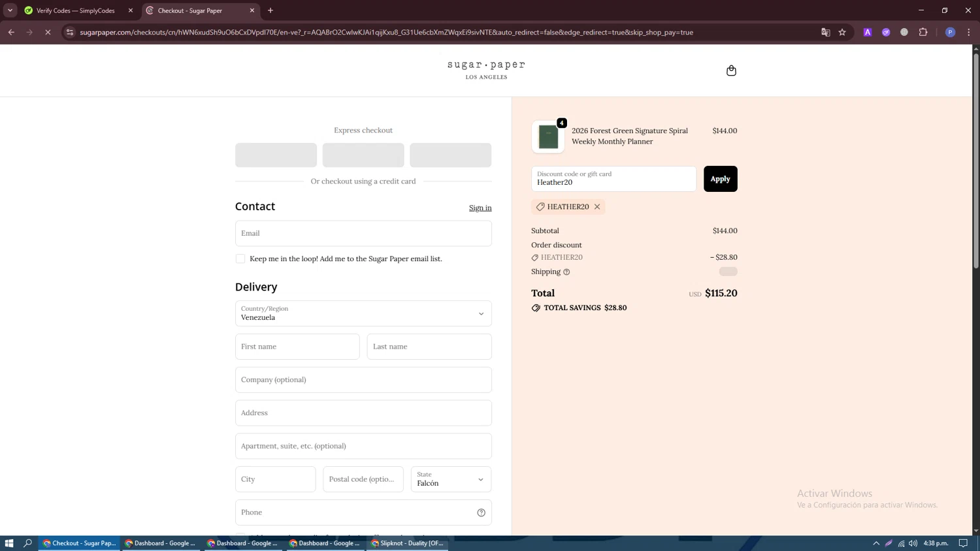
Task: Click the taskbar clock 4:38 p.m.
Action: [x=936, y=543]
